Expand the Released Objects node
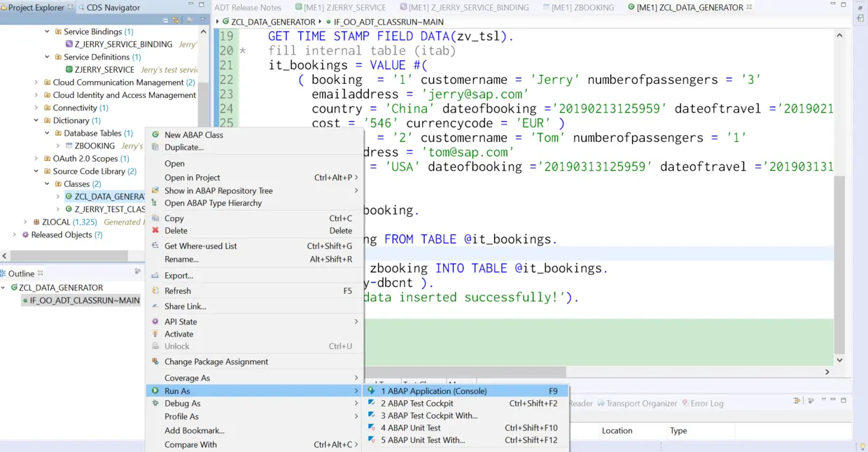868x452 pixels. tap(15, 235)
